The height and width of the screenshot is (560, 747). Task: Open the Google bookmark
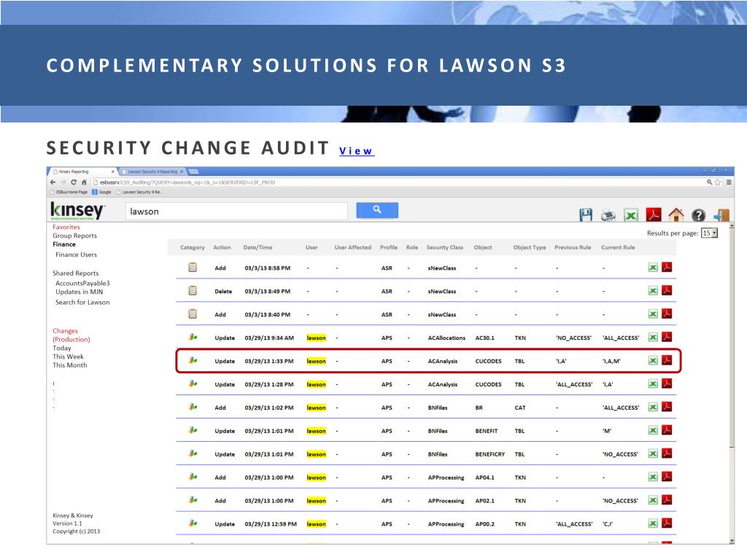pyautogui.click(x=101, y=192)
